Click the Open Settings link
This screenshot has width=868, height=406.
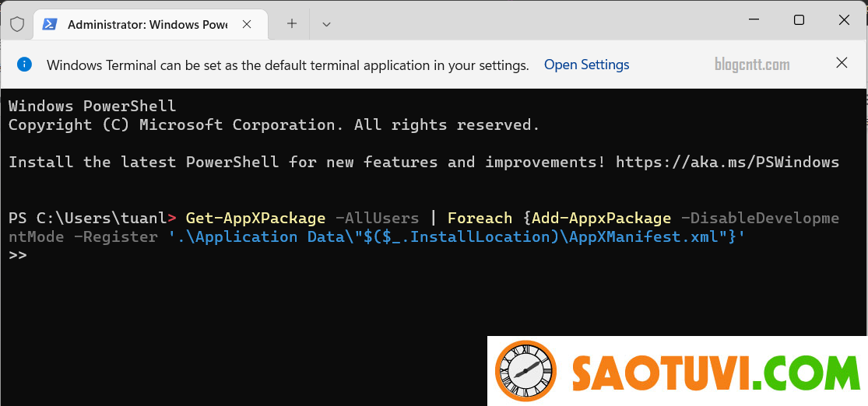pyautogui.click(x=587, y=65)
